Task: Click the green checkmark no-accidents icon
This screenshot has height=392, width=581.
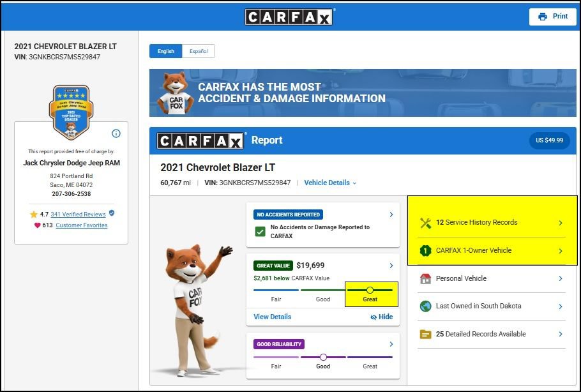Action: (260, 232)
